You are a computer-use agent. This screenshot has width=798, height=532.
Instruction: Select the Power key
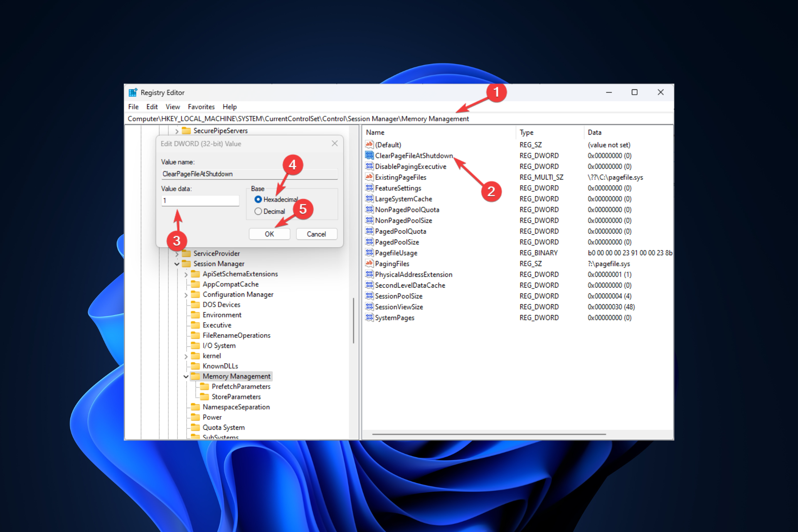coord(212,417)
